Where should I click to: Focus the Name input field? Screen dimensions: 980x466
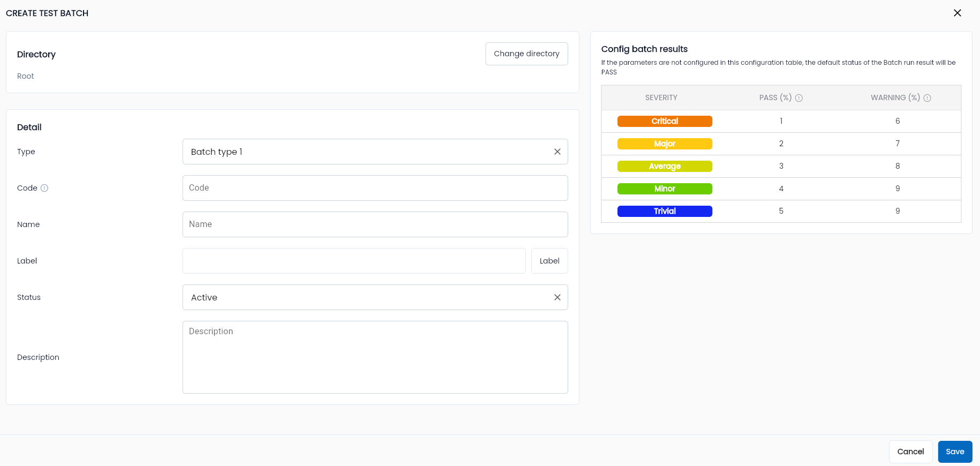tap(375, 224)
